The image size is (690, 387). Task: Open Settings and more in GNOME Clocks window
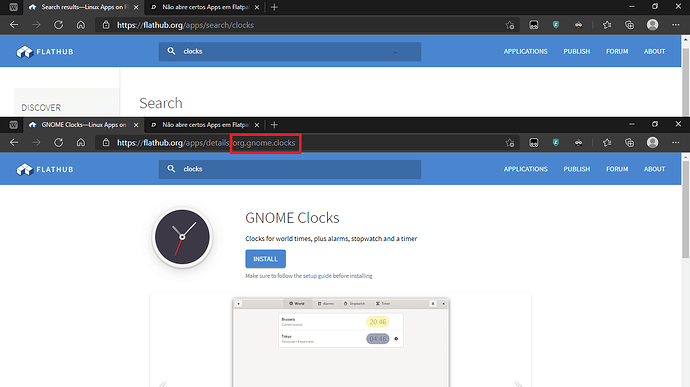[675, 143]
